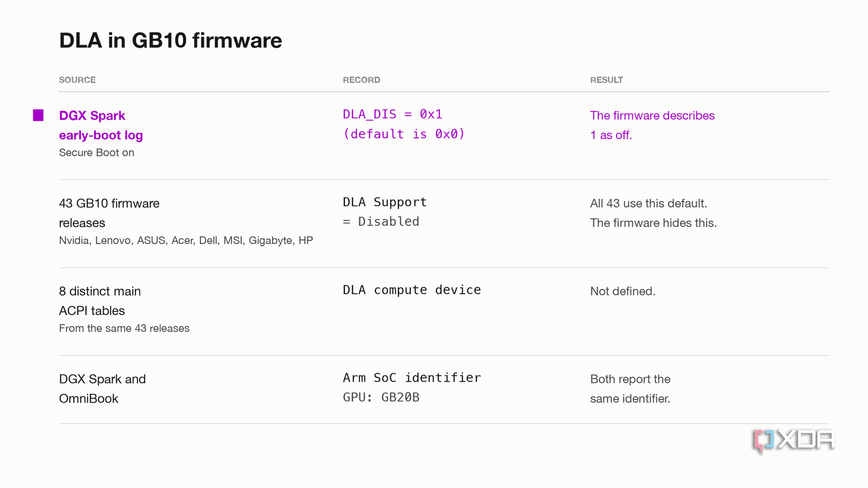Screen dimensions: 868x488
Task: Click the 'Secure Boot on' subtext
Action: pos(96,152)
